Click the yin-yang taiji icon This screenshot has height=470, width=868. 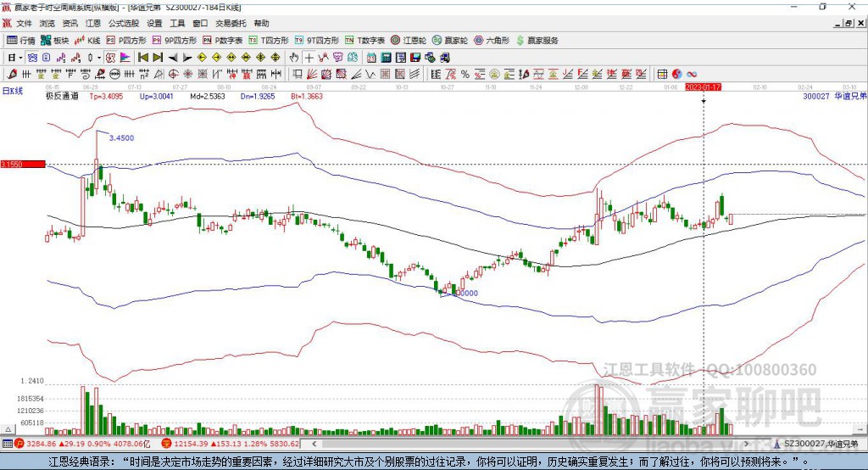click(677, 75)
